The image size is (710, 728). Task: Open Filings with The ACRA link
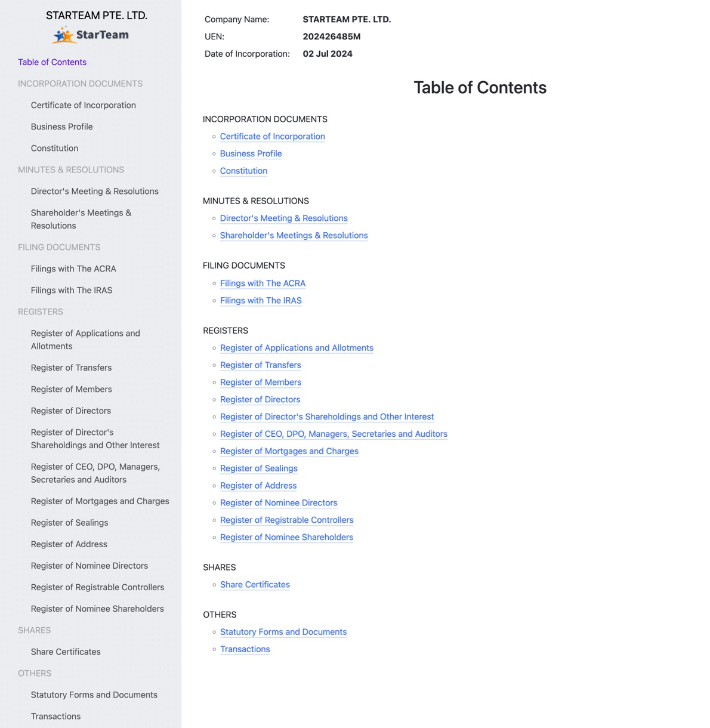263,283
